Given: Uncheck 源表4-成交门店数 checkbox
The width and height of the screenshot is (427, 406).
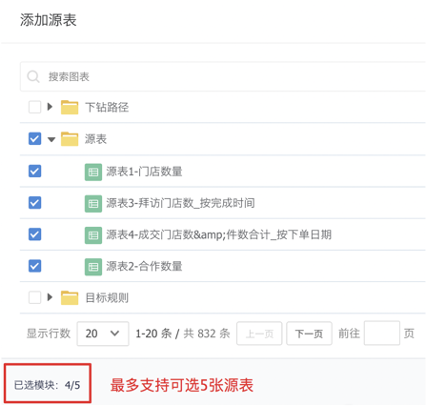Looking at the screenshot, I should [35, 234].
